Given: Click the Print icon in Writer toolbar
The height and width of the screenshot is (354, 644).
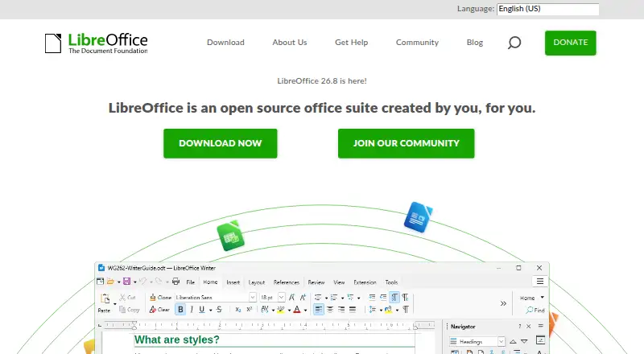Looking at the screenshot, I should [175, 282].
